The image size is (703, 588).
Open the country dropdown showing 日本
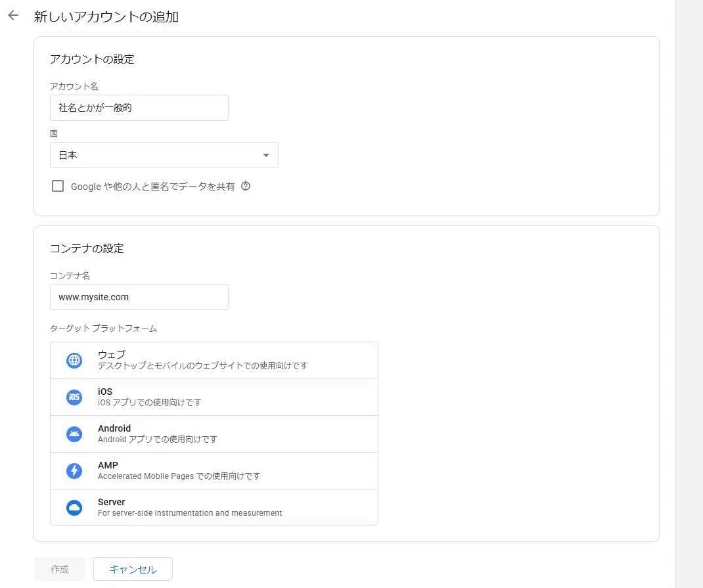(x=164, y=155)
